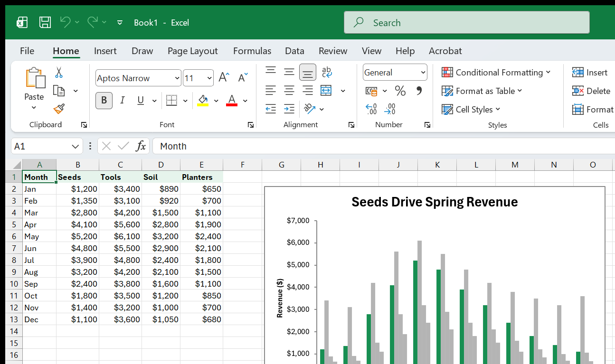Image resolution: width=615 pixels, height=364 pixels.
Task: Decrease font size with smaller A icon
Action: coord(243,78)
